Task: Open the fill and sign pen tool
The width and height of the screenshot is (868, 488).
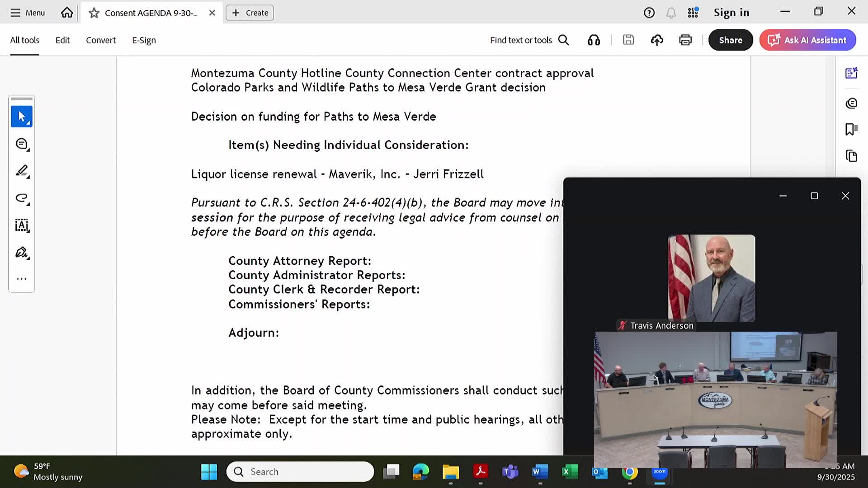Action: (x=21, y=252)
